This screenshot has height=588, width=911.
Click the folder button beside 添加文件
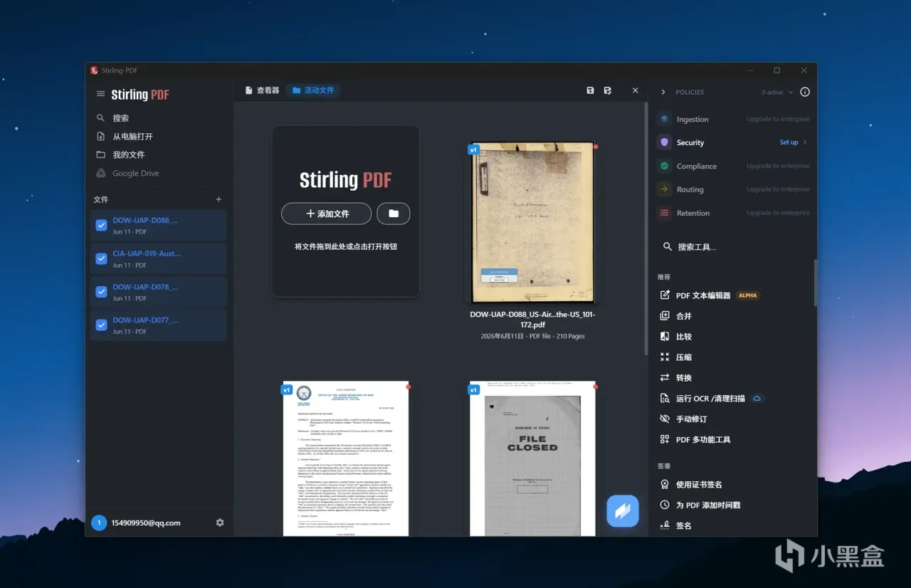[394, 214]
